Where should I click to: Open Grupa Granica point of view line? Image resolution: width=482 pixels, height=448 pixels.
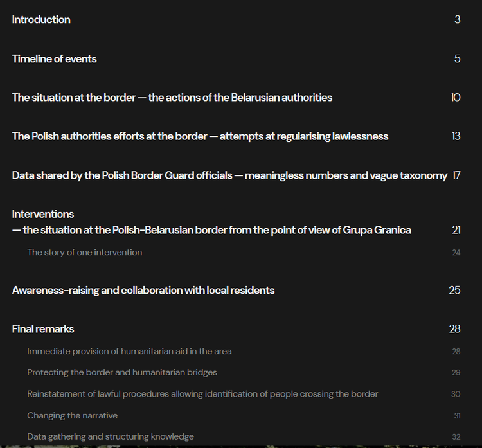[211, 230]
